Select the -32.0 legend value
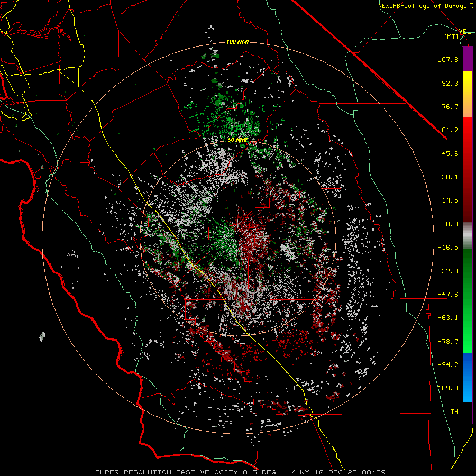This screenshot has height=476, width=476. click(x=448, y=271)
